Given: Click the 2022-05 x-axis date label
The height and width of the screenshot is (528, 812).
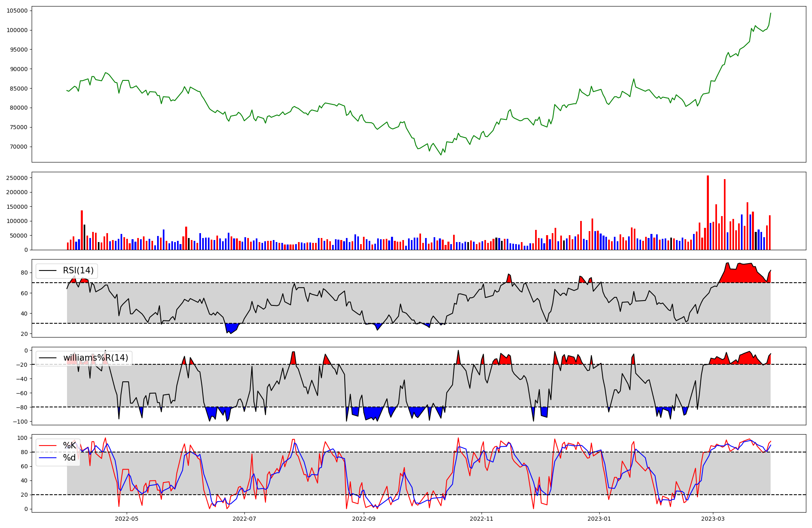Looking at the screenshot, I should point(127,519).
